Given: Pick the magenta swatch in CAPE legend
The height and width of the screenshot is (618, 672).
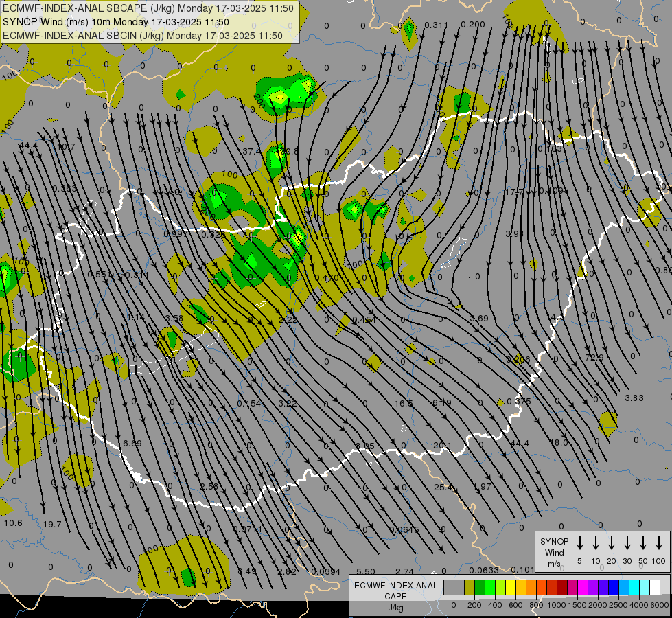Looking at the screenshot, I should pyautogui.click(x=583, y=587).
